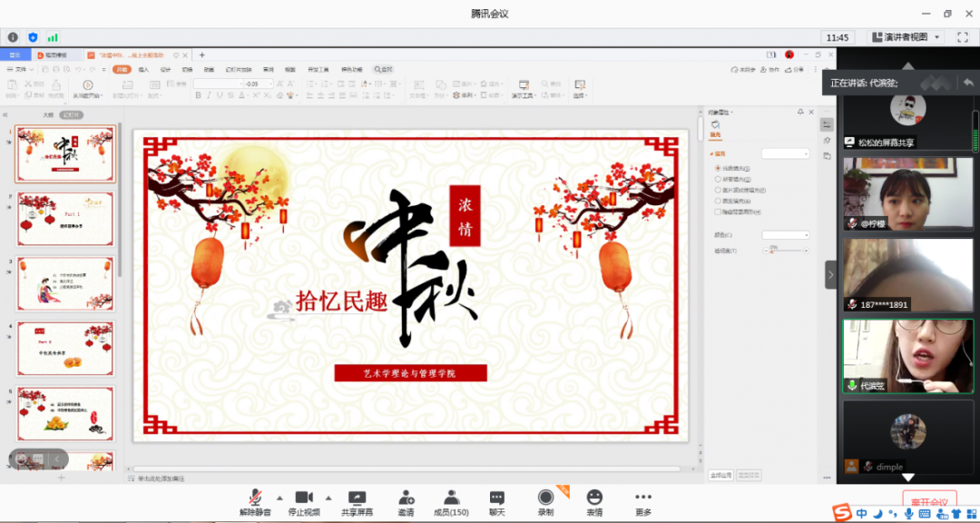
Task: Open the emoji reactions icon (表情)
Action: pos(594,498)
